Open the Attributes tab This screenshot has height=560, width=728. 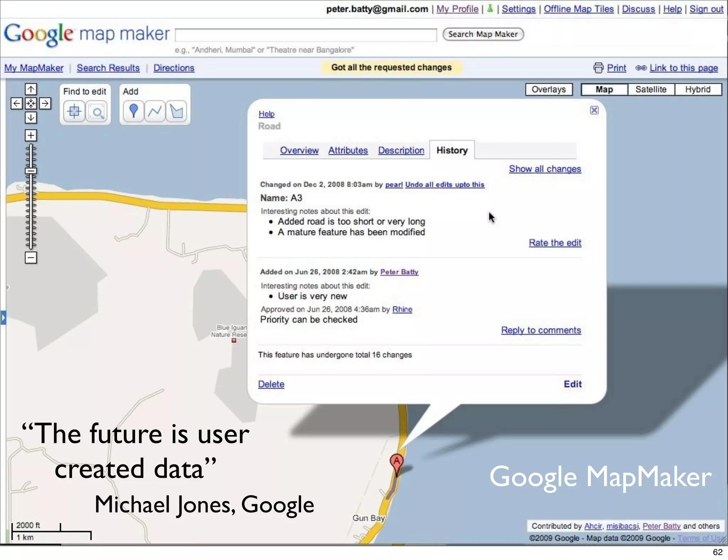click(x=348, y=150)
